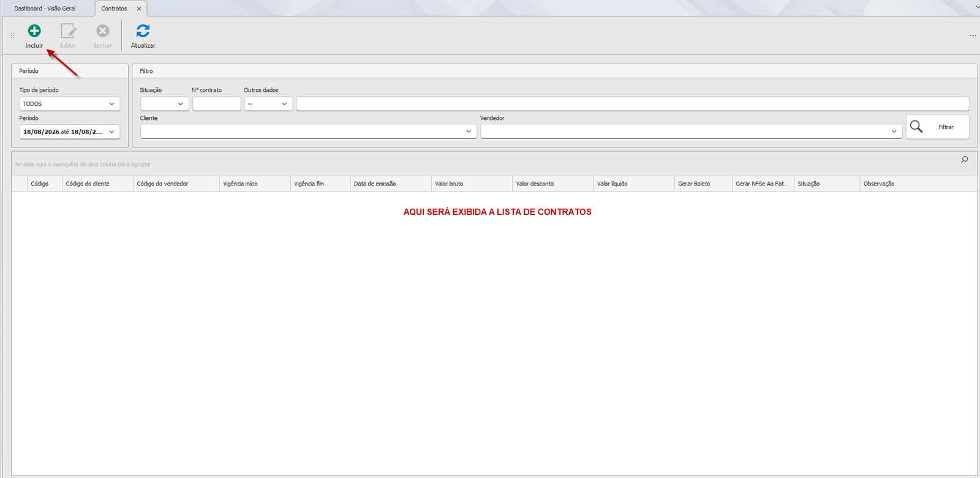This screenshot has height=478, width=980.
Task: Switch to Dashboard - Visão Geral tab
Action: (x=45, y=9)
